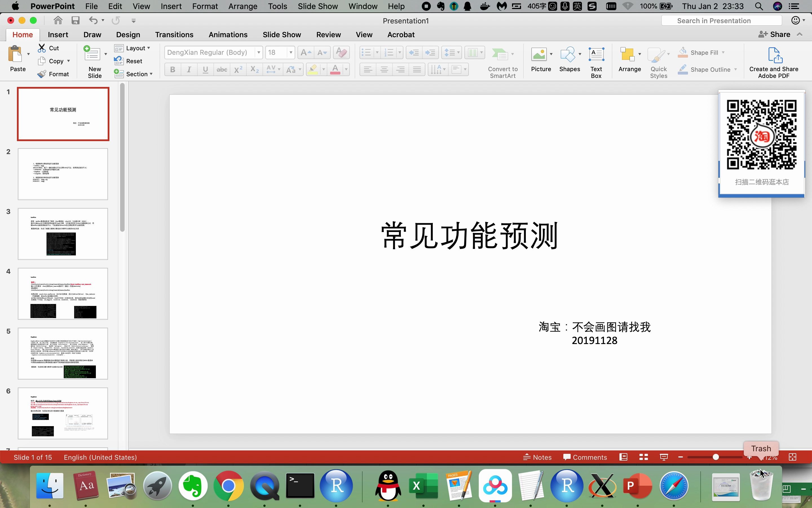Click the Home icon in title bar
The image size is (812, 508).
pyautogui.click(x=58, y=21)
